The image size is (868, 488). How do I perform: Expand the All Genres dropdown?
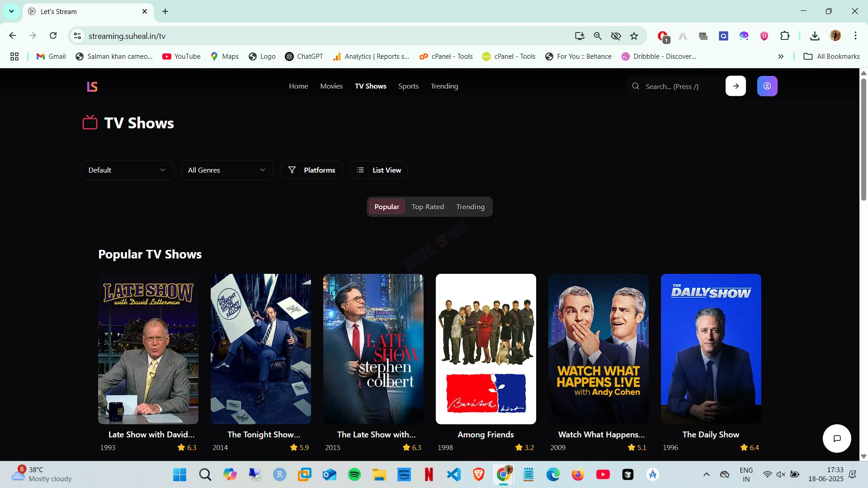click(x=227, y=170)
